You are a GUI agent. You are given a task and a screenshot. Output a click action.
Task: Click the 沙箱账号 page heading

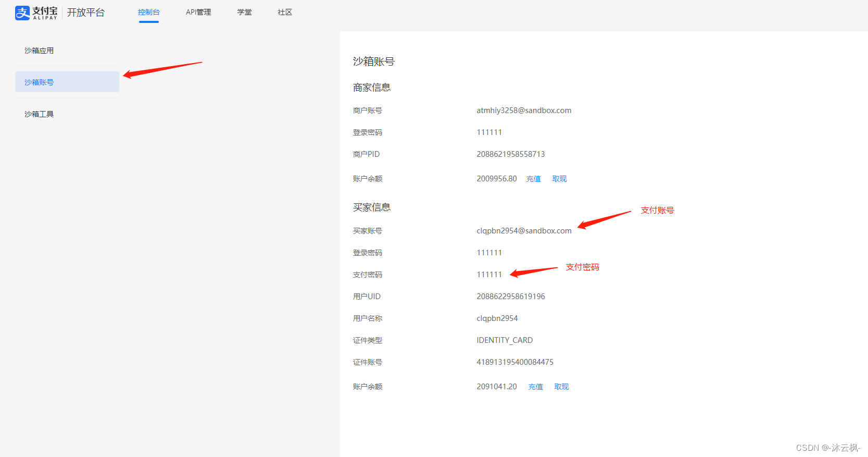tap(374, 61)
